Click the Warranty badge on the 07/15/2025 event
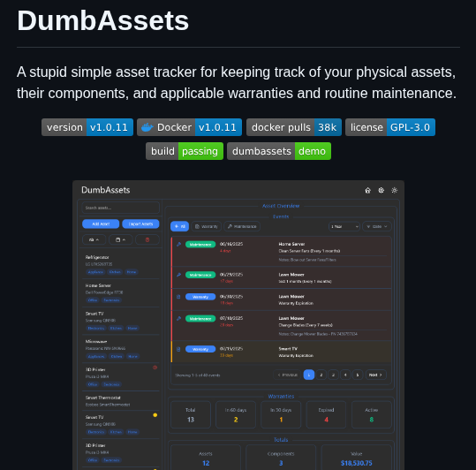The width and height of the screenshot is (476, 470). pos(200,349)
